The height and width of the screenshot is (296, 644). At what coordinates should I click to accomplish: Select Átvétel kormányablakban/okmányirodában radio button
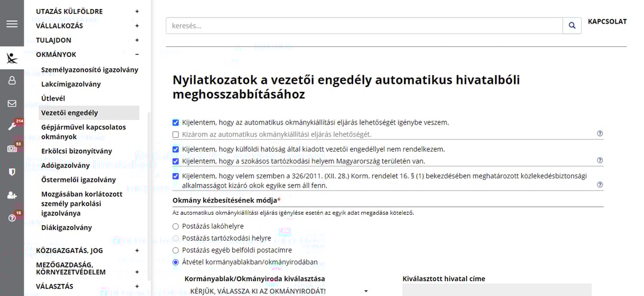coord(176,262)
